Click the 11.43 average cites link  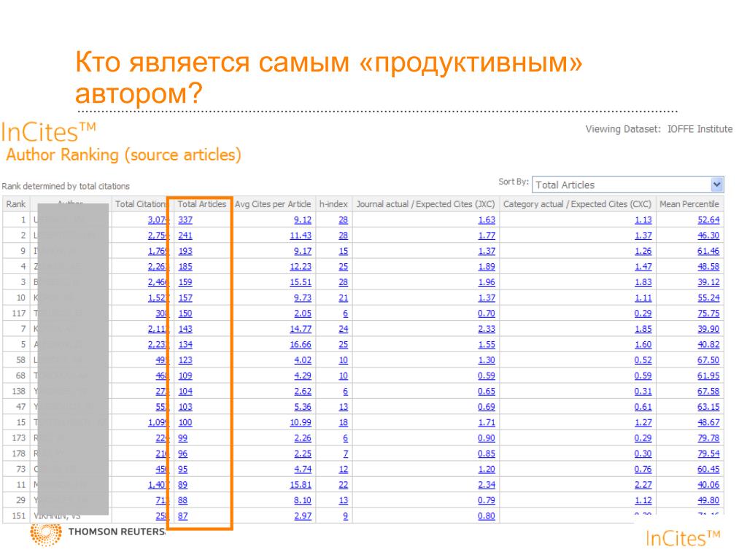coord(301,236)
